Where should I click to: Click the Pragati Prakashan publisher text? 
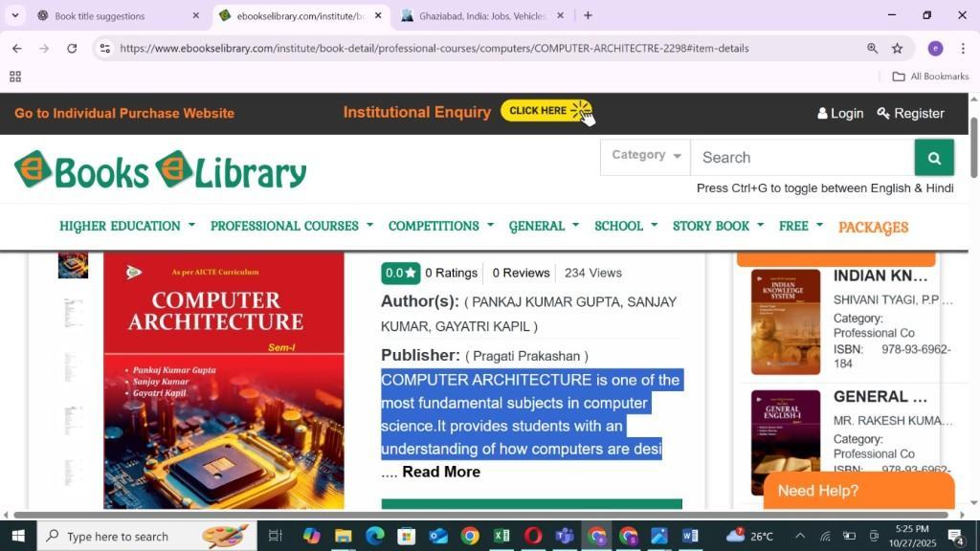tap(526, 356)
